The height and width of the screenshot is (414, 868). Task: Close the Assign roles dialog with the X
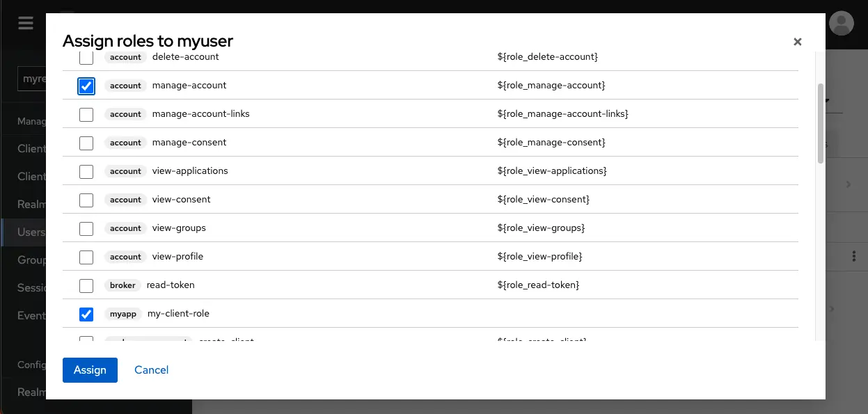(797, 41)
